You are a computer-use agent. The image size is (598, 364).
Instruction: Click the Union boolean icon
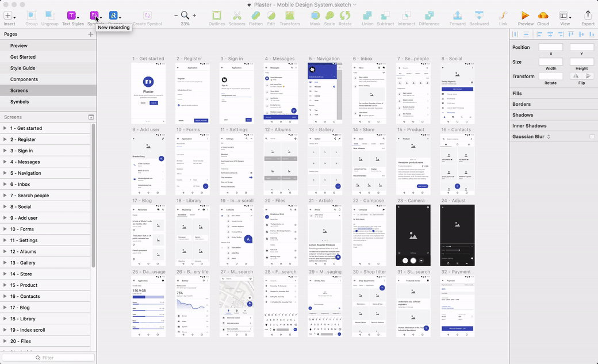[x=367, y=16]
